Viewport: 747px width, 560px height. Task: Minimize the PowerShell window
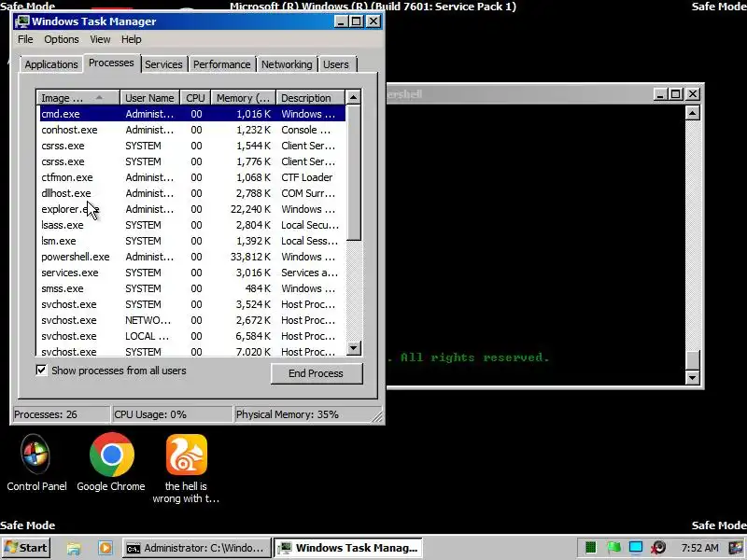pyautogui.click(x=659, y=94)
